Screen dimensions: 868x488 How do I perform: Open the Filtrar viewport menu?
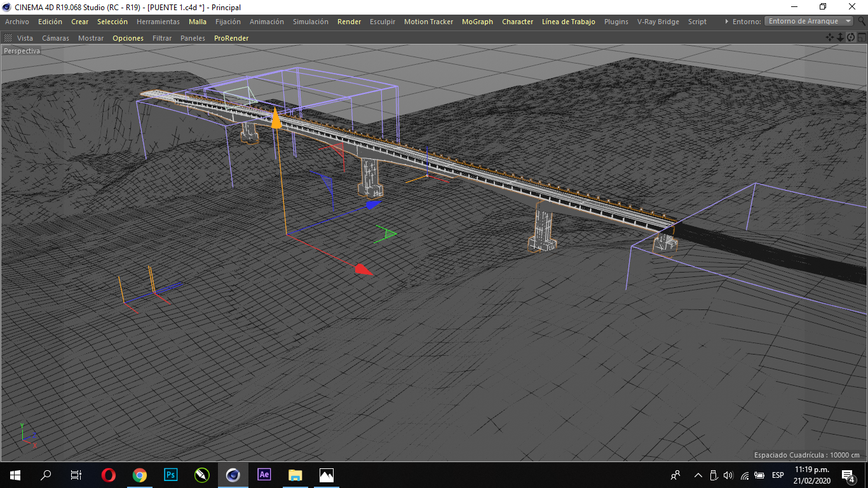[x=162, y=38]
